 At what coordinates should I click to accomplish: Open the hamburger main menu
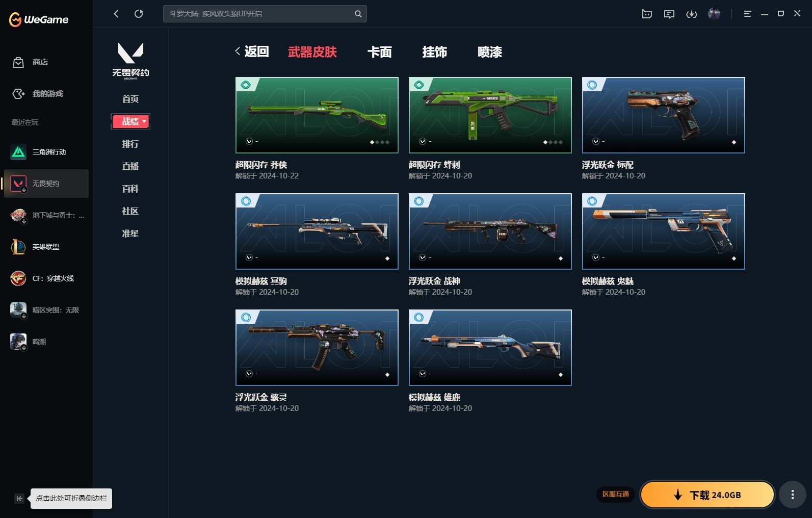click(747, 14)
